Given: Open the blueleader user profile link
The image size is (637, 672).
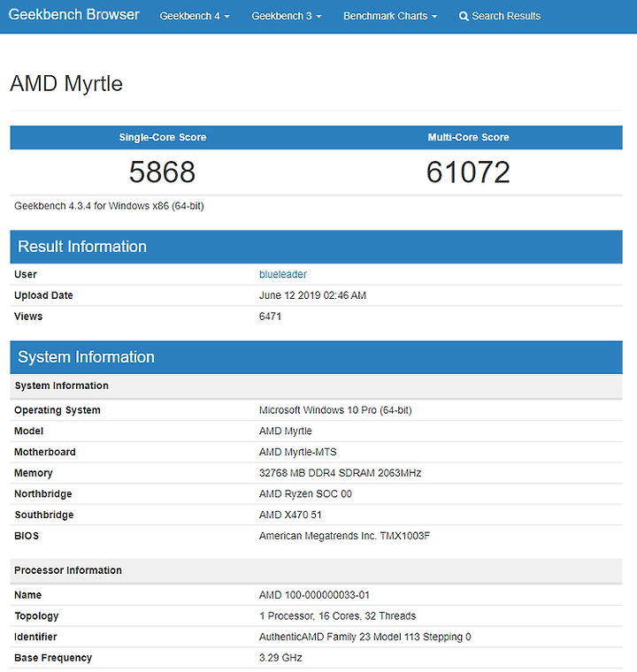Looking at the screenshot, I should 283,274.
